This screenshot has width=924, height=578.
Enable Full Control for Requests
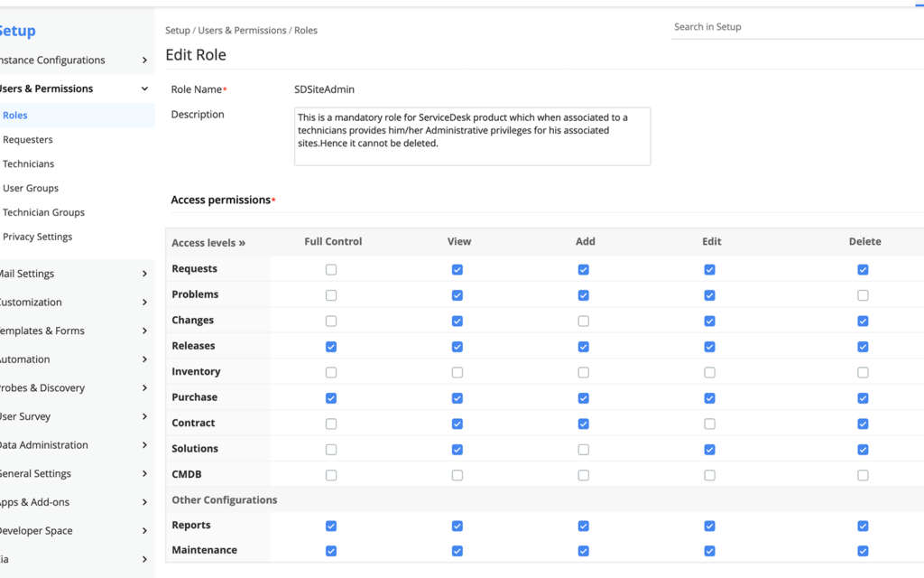[x=331, y=269]
